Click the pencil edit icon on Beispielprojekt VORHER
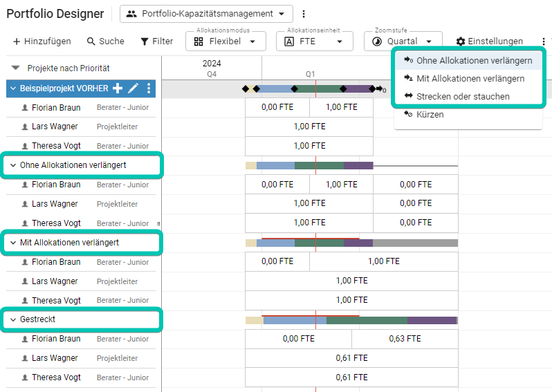The height and width of the screenshot is (392, 552). [x=133, y=88]
